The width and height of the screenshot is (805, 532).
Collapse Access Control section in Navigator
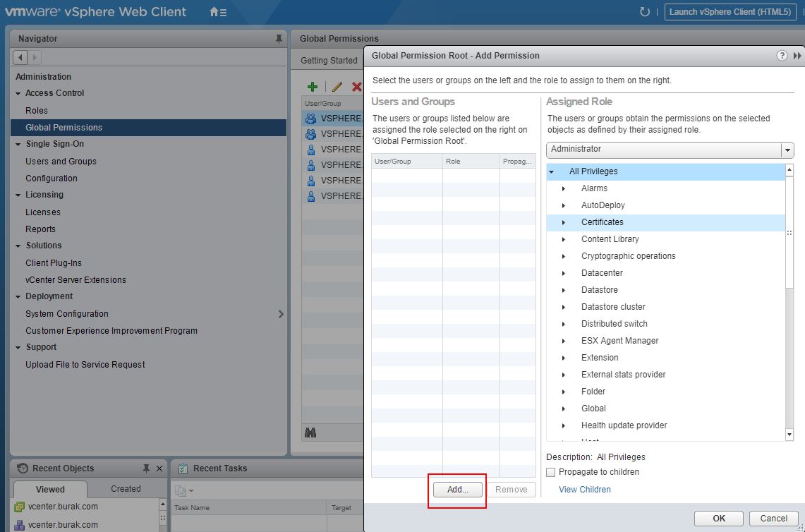[18, 93]
